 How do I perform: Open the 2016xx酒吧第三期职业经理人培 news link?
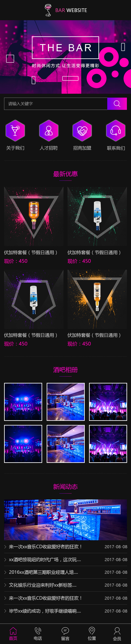(x=43, y=572)
